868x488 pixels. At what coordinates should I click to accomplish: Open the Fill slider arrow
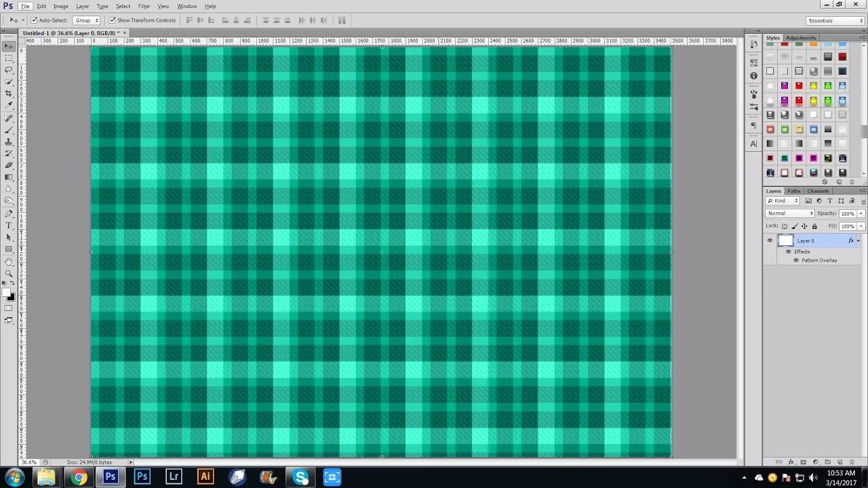pyautogui.click(x=861, y=226)
